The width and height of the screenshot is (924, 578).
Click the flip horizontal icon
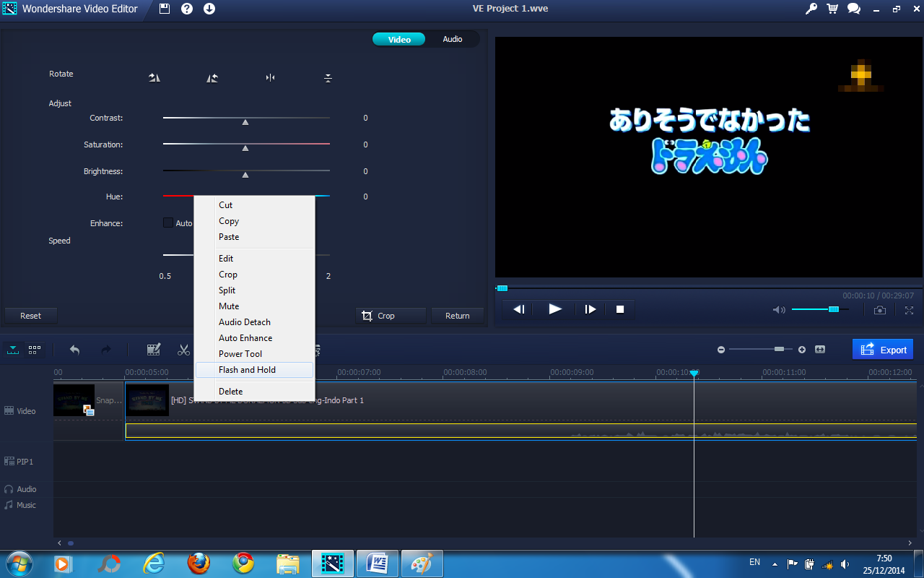pyautogui.click(x=270, y=77)
